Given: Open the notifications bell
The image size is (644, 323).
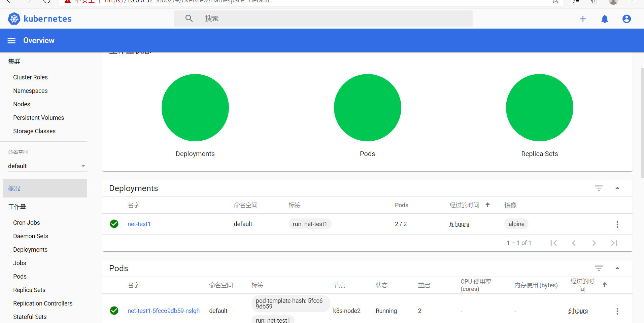Looking at the screenshot, I should (x=605, y=19).
